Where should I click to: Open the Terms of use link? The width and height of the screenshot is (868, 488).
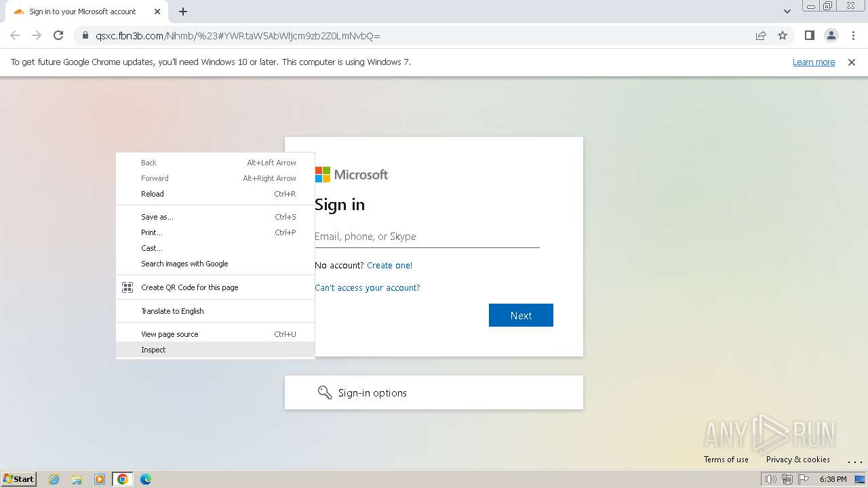coord(726,460)
